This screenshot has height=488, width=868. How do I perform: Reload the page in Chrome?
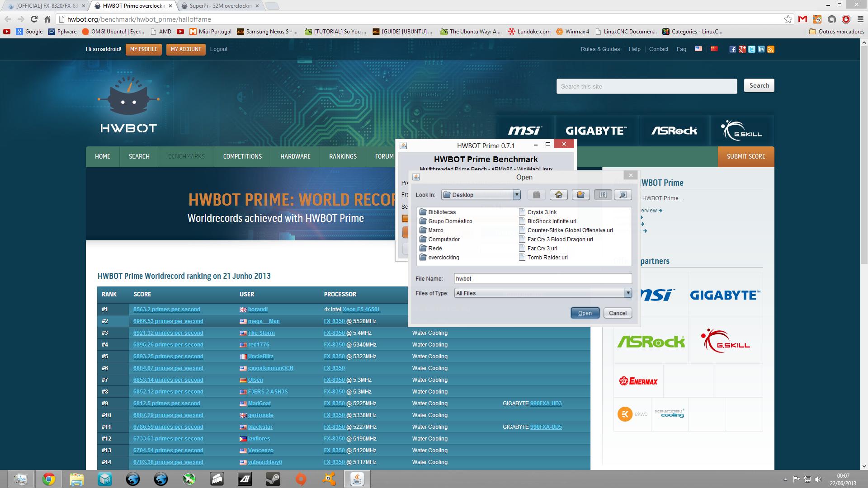point(34,19)
